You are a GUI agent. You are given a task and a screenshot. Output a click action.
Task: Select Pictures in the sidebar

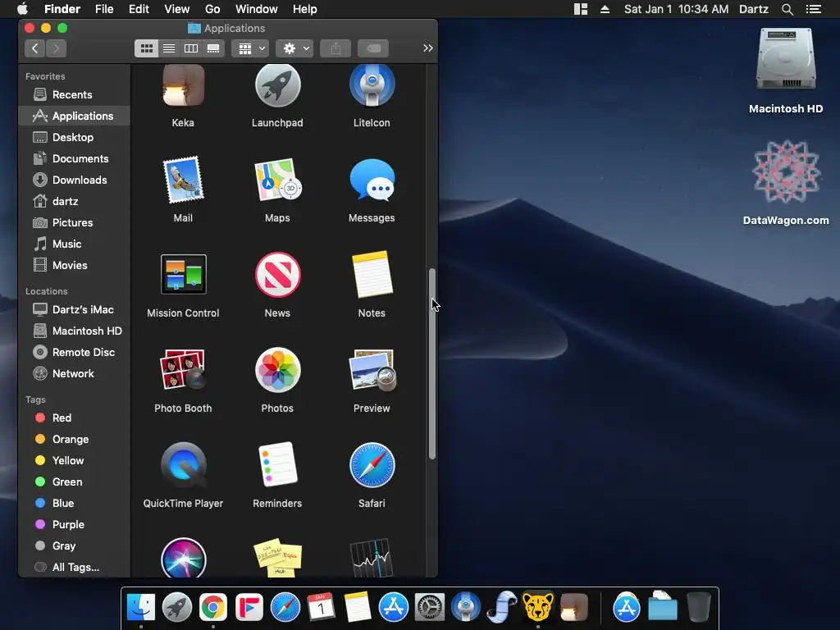(x=75, y=222)
